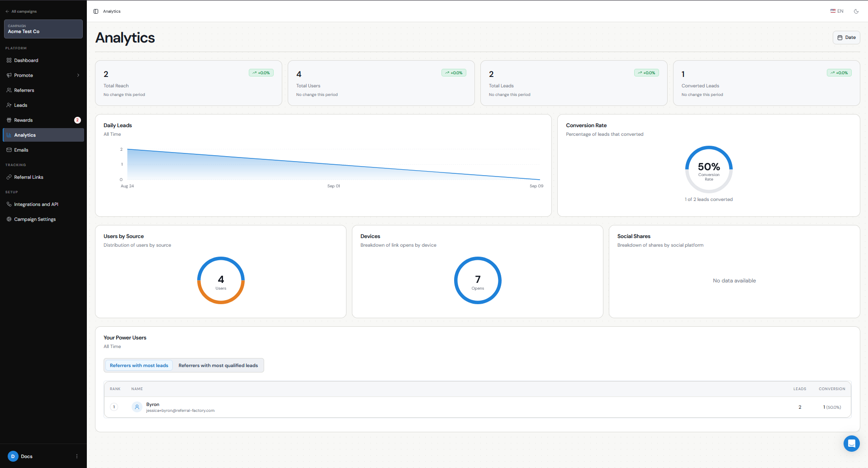Screen dimensions: 868x468
Task: Open the Emails section
Action: [x=43, y=150]
